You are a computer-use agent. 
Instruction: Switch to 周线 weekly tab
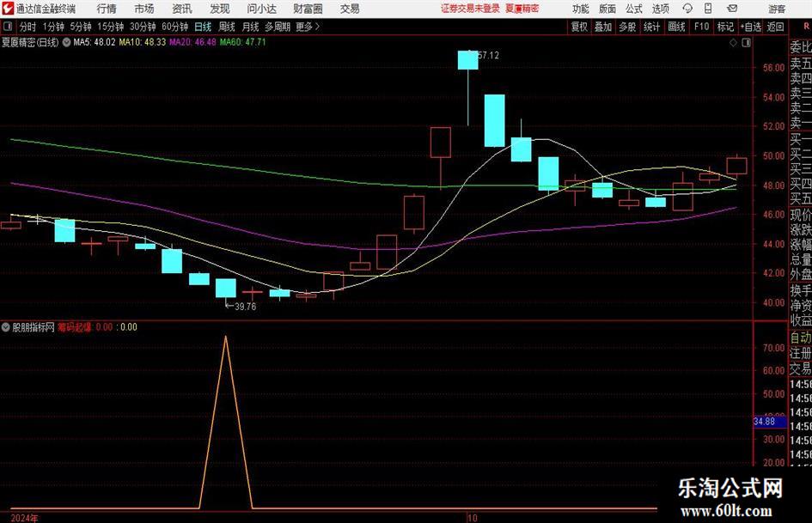[x=226, y=27]
